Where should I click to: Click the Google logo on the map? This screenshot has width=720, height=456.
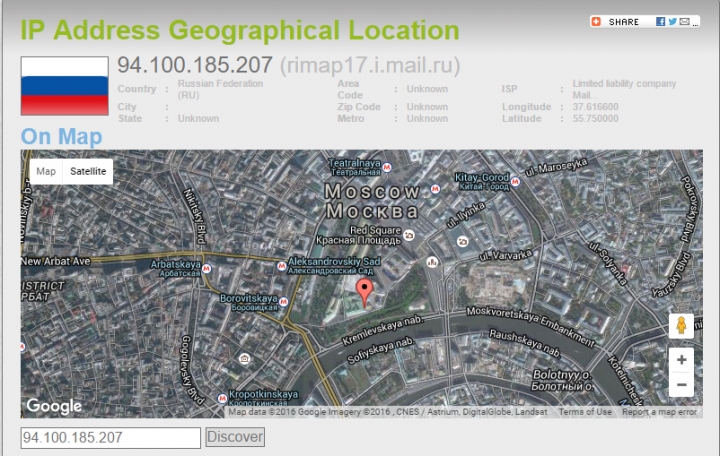pos(54,406)
